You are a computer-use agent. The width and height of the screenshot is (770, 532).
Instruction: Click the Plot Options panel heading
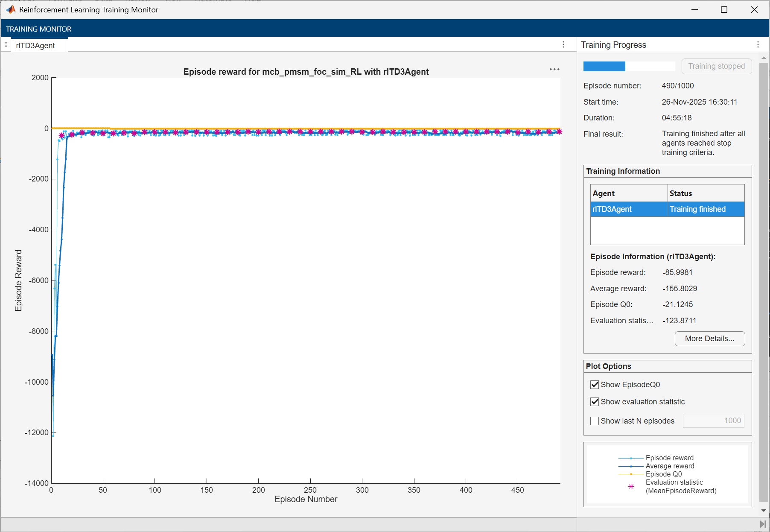(x=608, y=366)
